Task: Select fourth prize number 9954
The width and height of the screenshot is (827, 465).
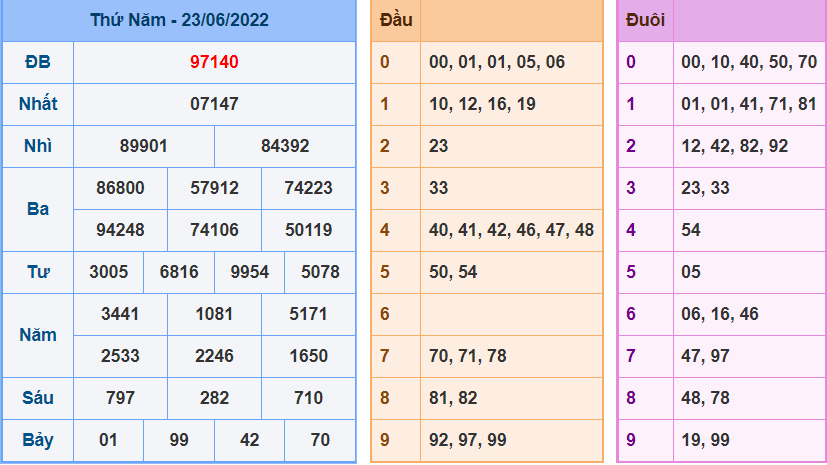Action: tap(249, 272)
